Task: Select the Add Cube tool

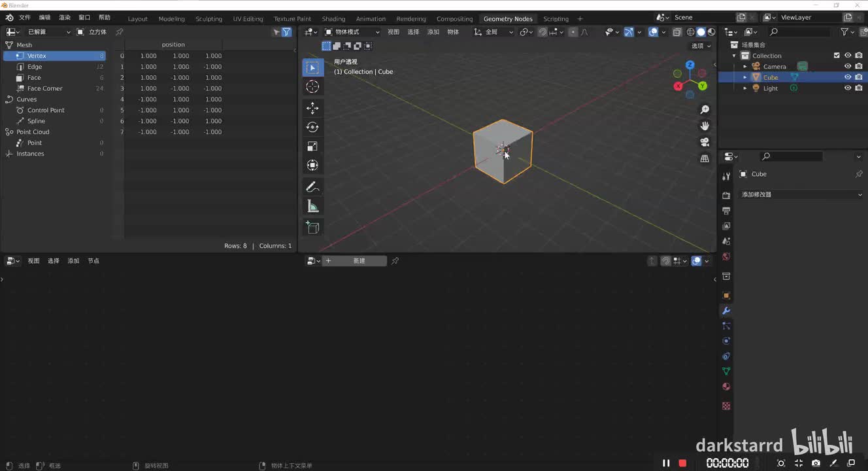Action: pyautogui.click(x=312, y=228)
